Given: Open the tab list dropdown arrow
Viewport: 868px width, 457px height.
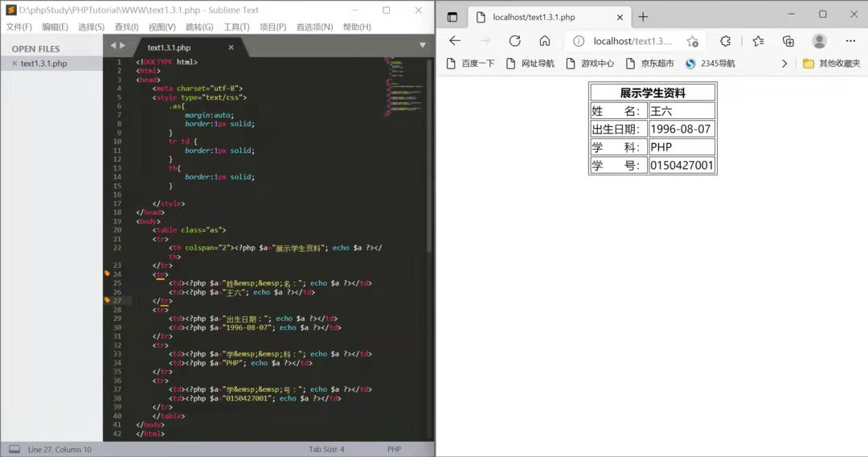Looking at the screenshot, I should coord(423,45).
